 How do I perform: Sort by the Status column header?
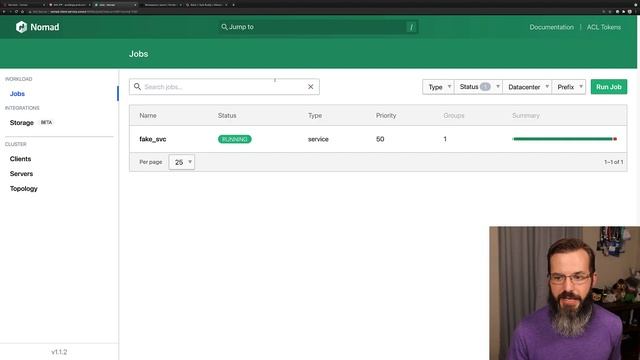tap(227, 116)
